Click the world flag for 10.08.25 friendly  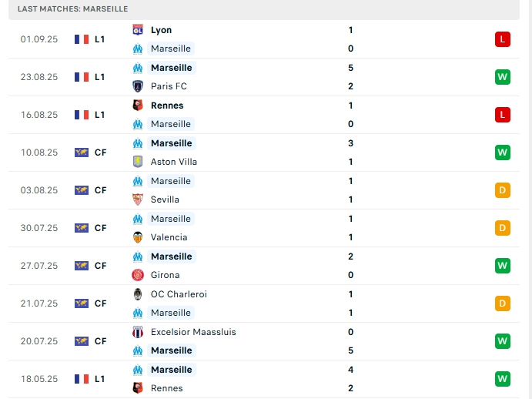[82, 153]
